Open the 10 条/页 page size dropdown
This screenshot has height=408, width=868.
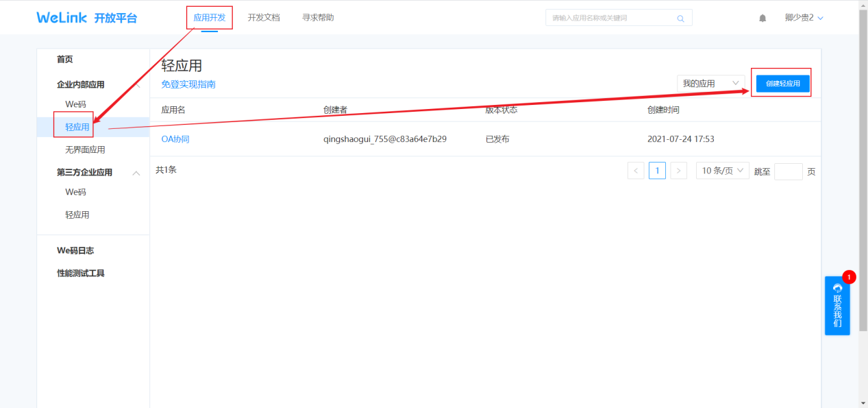point(723,171)
